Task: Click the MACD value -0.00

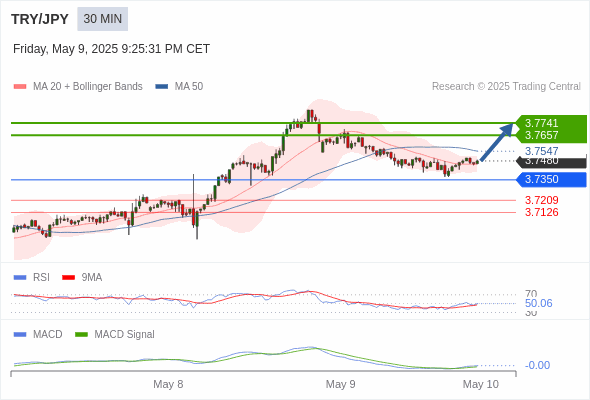Action: click(537, 365)
